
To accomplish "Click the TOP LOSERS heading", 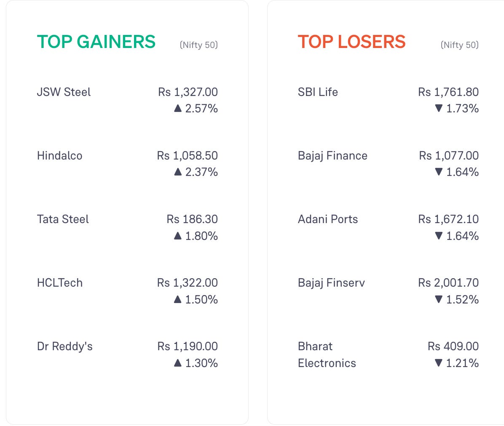I will pyautogui.click(x=351, y=42).
